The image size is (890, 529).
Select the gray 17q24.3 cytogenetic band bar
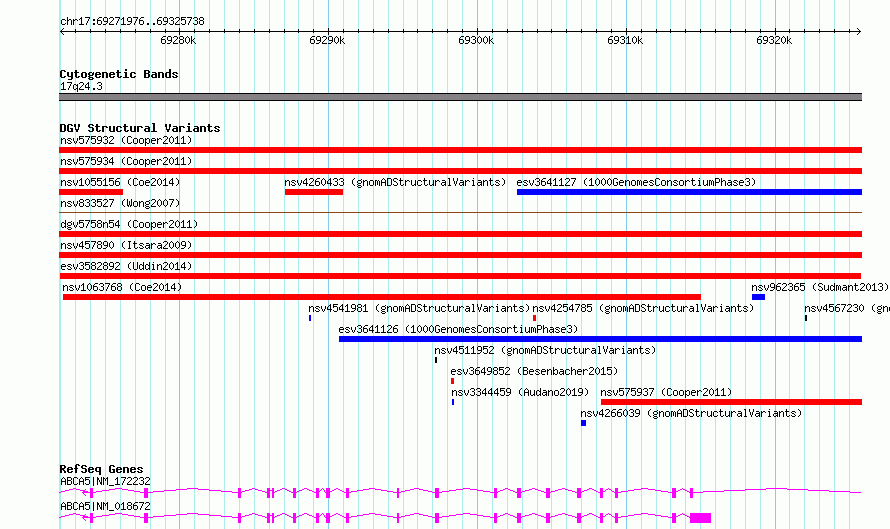pos(460,97)
